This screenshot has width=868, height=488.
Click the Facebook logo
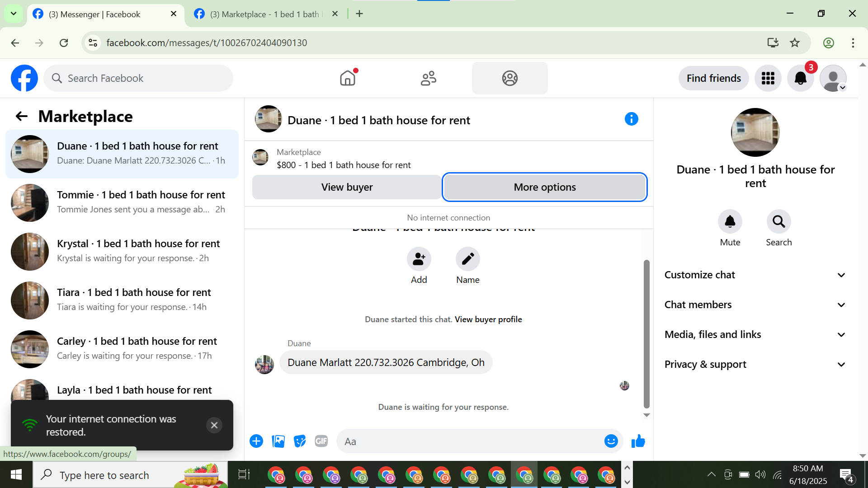pyautogui.click(x=24, y=78)
